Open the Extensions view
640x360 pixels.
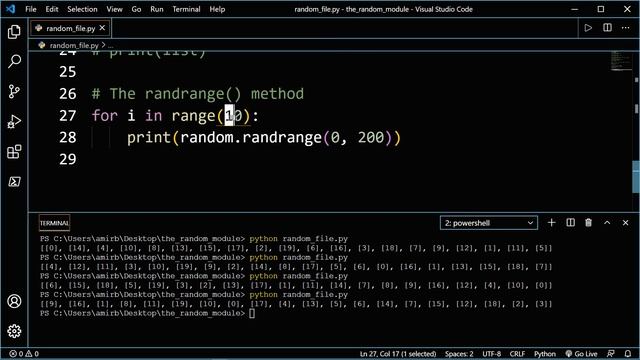pyautogui.click(x=14, y=151)
